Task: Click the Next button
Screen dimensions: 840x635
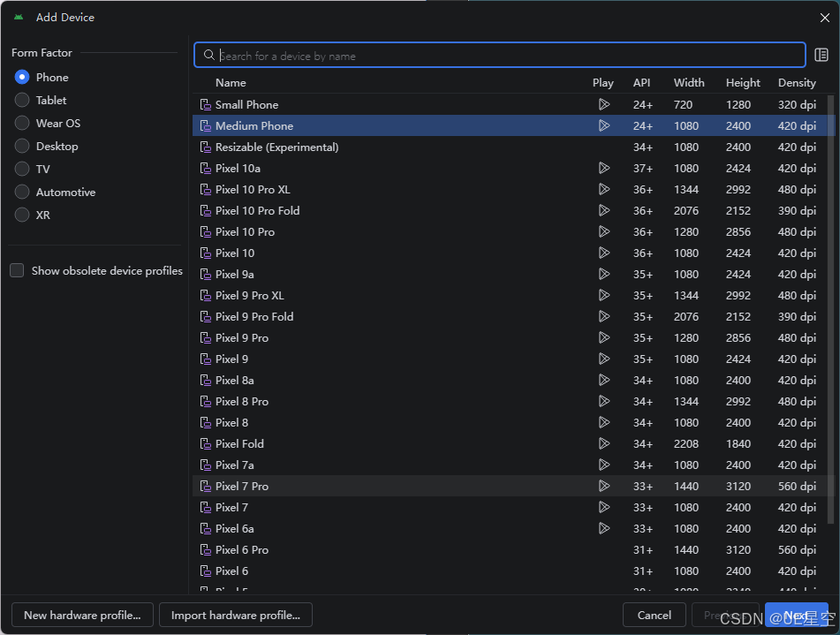Action: [x=796, y=616]
